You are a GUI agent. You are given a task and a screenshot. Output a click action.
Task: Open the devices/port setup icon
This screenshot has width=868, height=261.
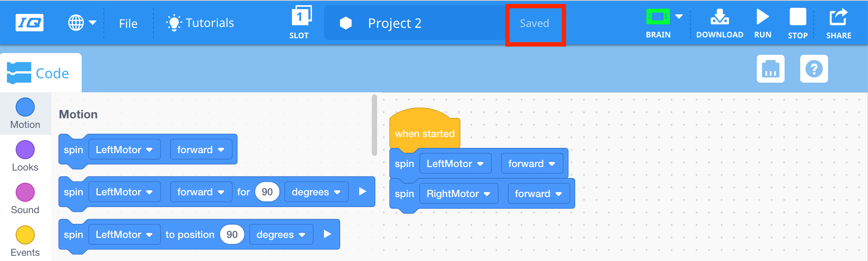pos(770,69)
